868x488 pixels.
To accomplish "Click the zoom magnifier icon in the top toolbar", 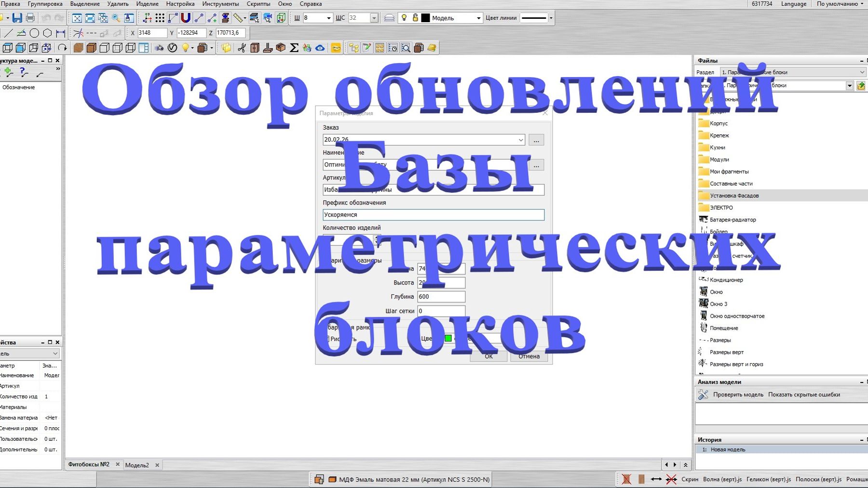I will click(x=116, y=18).
